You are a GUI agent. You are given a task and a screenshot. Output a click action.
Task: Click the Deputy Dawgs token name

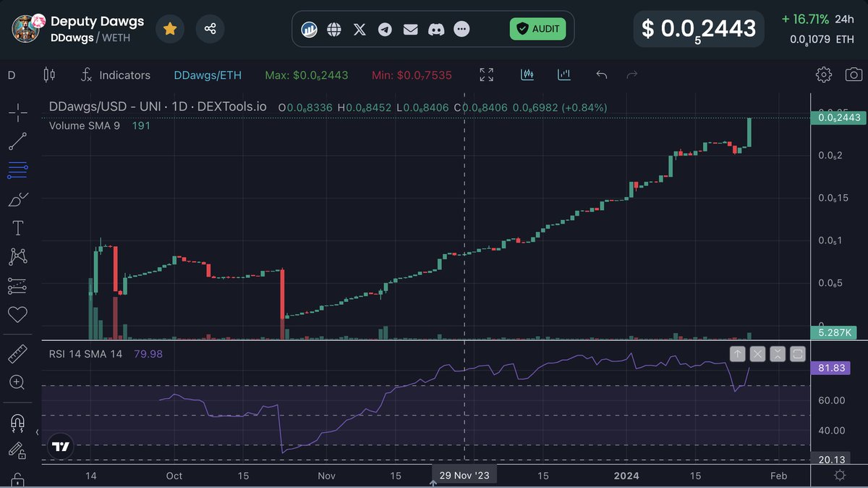tap(98, 21)
